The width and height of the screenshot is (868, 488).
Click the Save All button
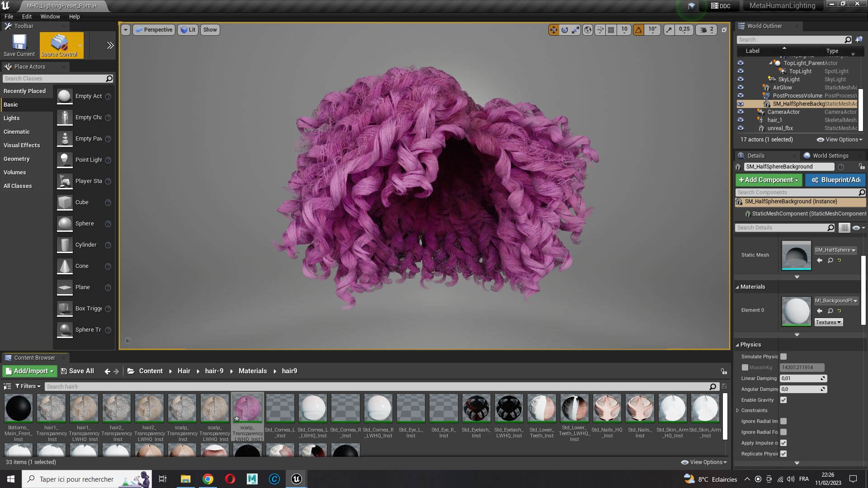pyautogui.click(x=77, y=371)
